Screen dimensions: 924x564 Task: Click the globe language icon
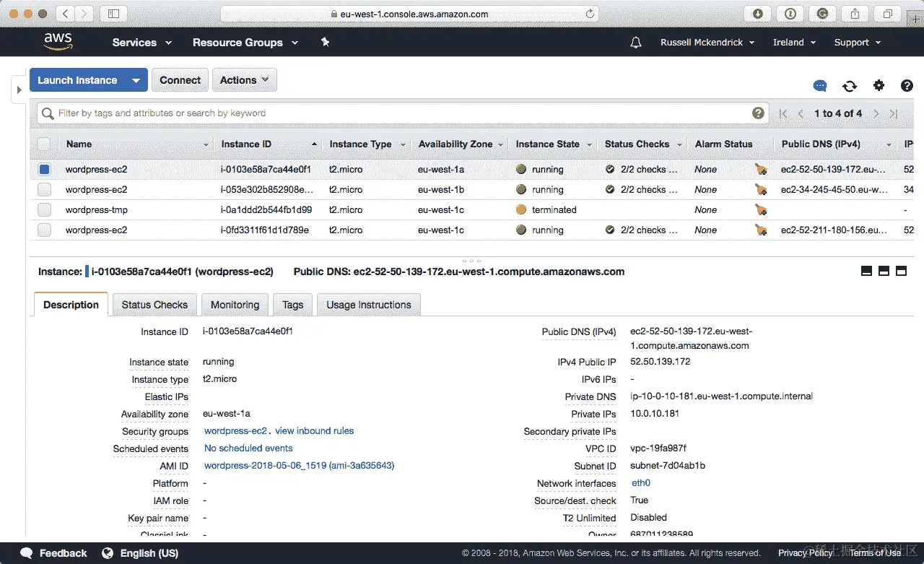108,553
